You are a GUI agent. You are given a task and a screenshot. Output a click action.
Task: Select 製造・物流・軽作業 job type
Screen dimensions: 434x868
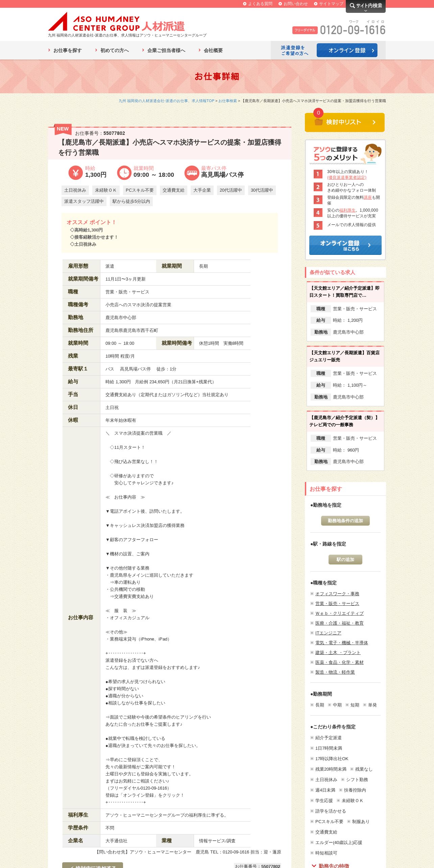tap(335, 672)
